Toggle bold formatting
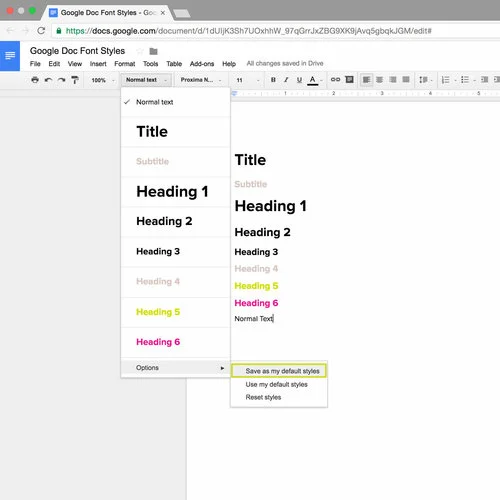 tap(273, 80)
